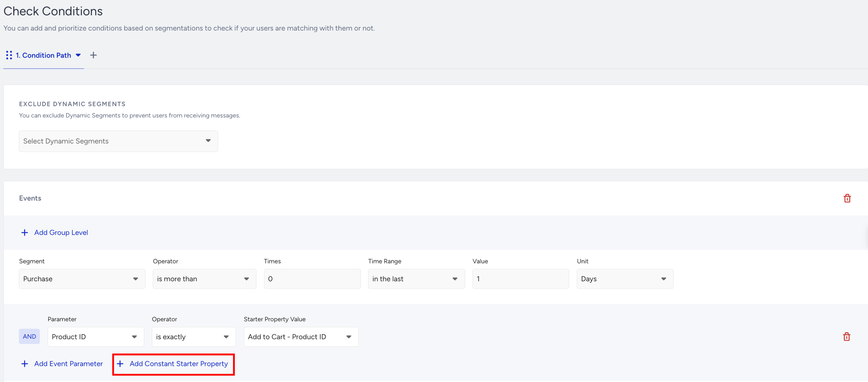Click the plus icon beside Add Event Parameter
This screenshot has width=868, height=382.
(x=25, y=364)
